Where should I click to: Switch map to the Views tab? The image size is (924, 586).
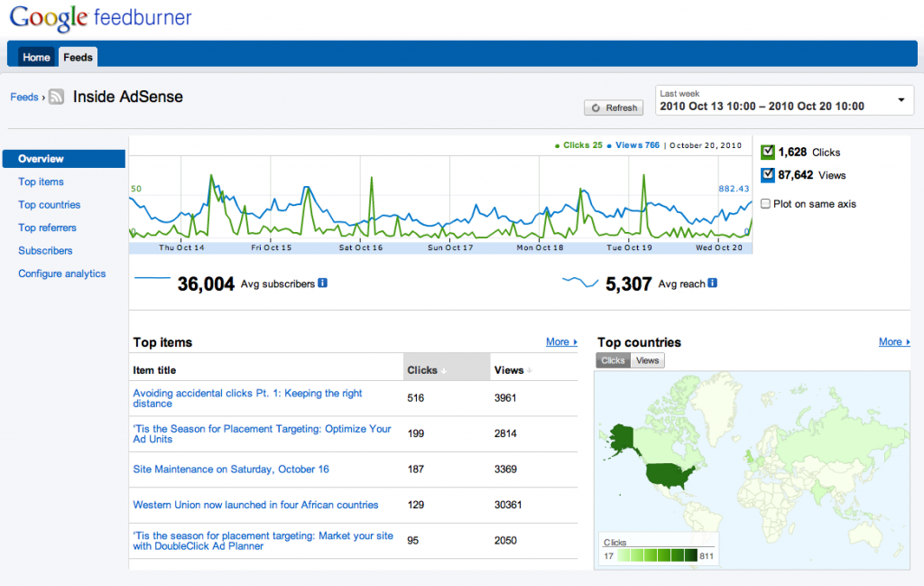[647, 360]
